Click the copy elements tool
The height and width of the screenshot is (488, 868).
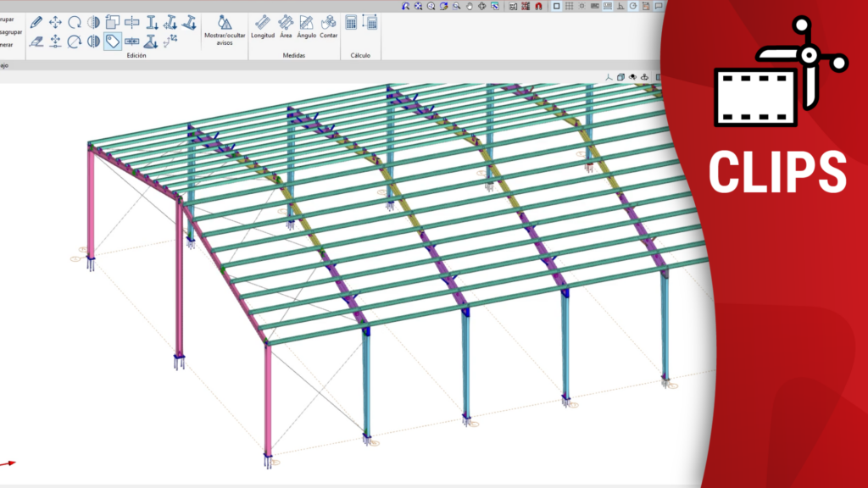coord(113,23)
